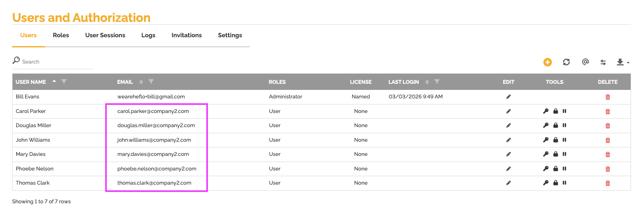
Task: Click the lock icon for John Williams
Action: pyautogui.click(x=555, y=140)
